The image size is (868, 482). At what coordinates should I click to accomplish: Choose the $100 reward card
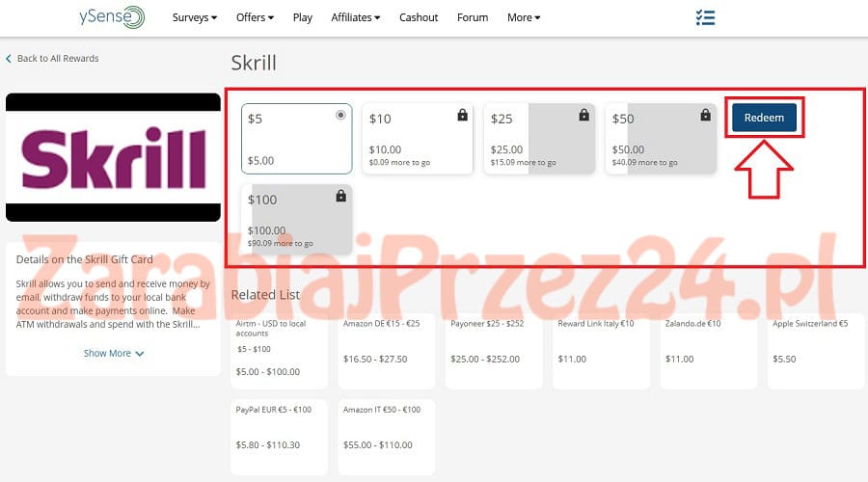[296, 220]
